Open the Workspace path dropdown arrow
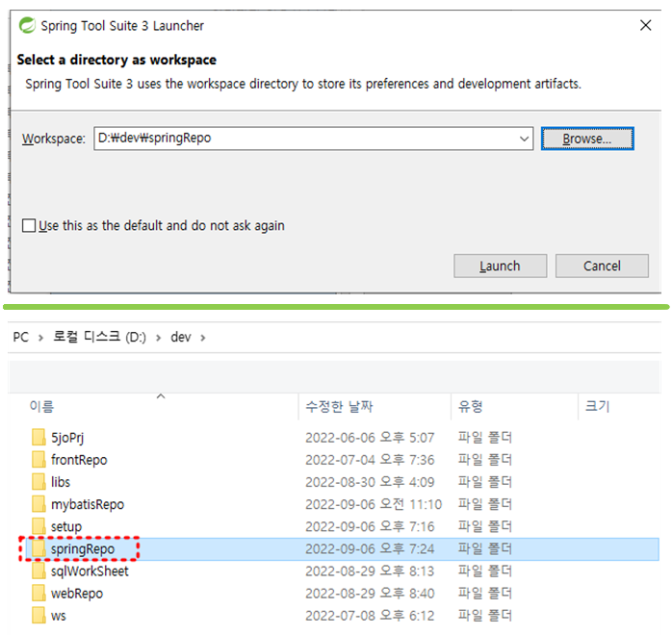The width and height of the screenshot is (672, 635). coord(524,139)
